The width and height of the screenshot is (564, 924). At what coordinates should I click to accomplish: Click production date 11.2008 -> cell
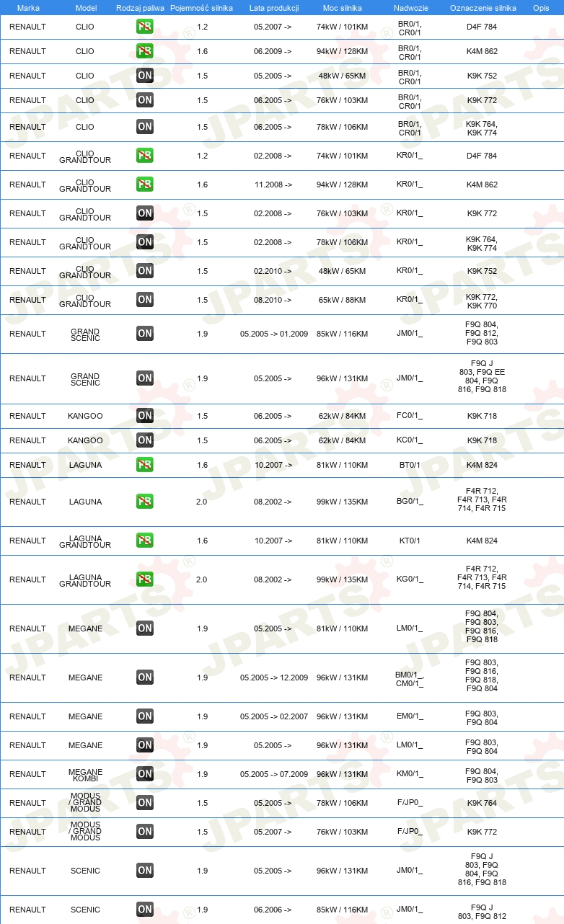273,185
